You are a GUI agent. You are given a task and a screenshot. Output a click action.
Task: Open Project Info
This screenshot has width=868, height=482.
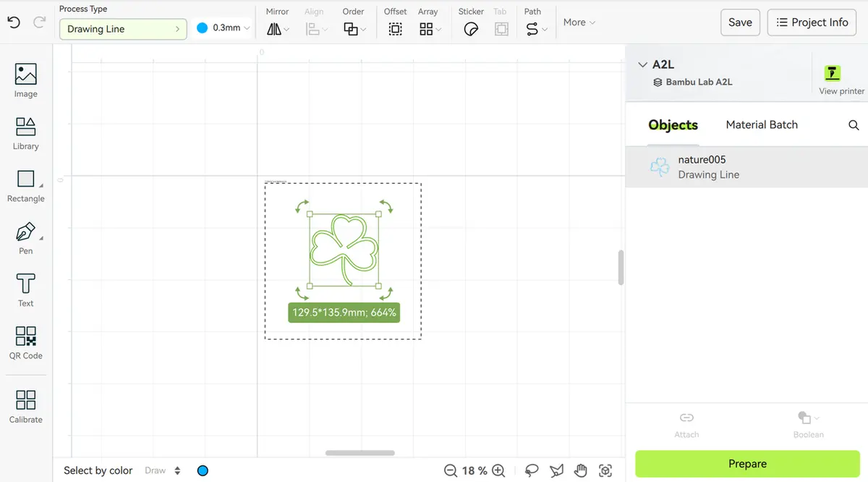click(x=812, y=22)
